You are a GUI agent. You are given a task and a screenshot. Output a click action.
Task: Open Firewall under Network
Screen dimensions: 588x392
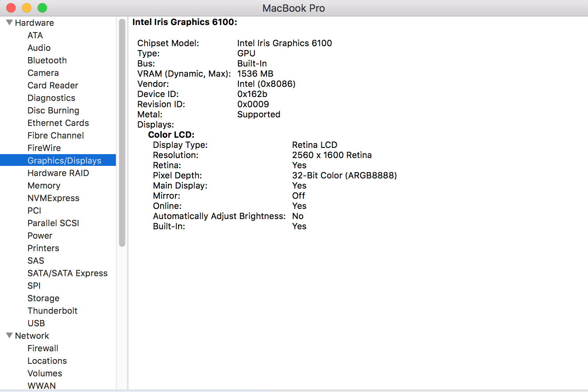point(43,348)
